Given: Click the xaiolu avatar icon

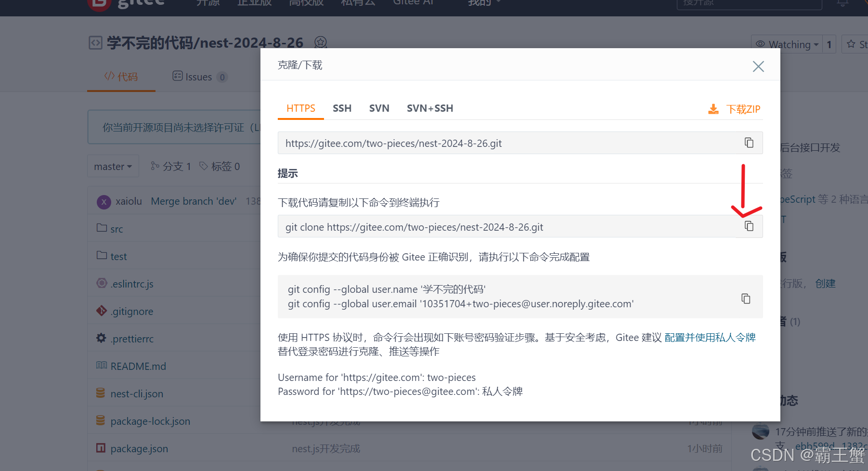Looking at the screenshot, I should 104,202.
